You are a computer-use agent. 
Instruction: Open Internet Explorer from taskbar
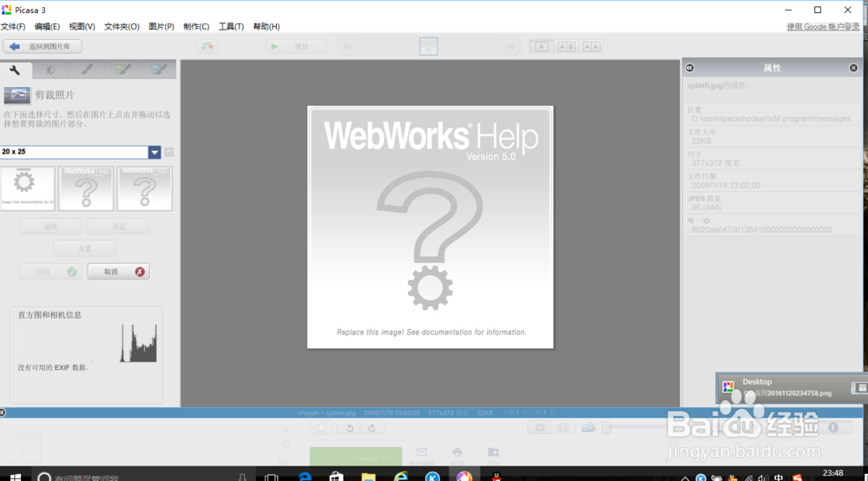401,477
